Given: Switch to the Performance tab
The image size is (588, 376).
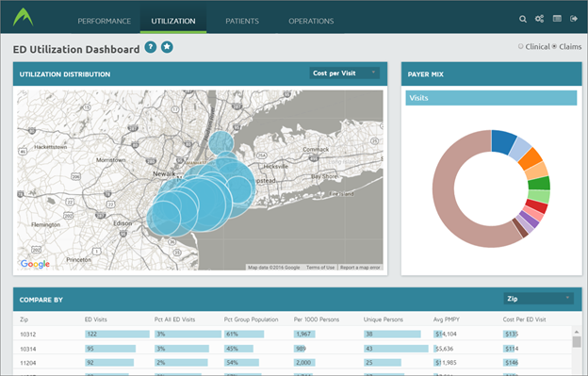Looking at the screenshot, I should tap(105, 21).
